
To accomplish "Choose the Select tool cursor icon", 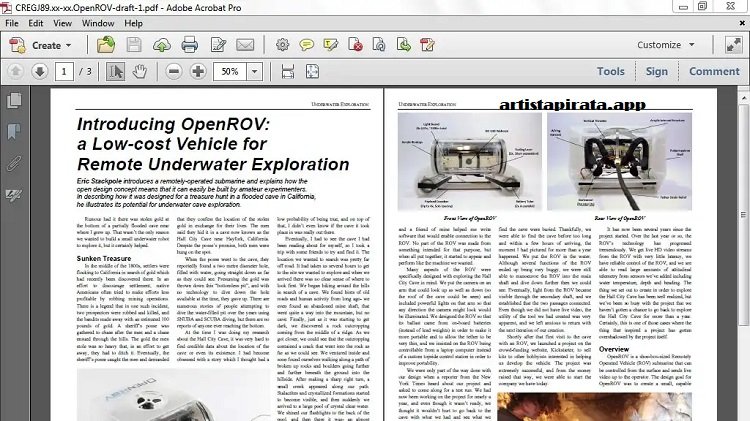I will pyautogui.click(x=115, y=72).
